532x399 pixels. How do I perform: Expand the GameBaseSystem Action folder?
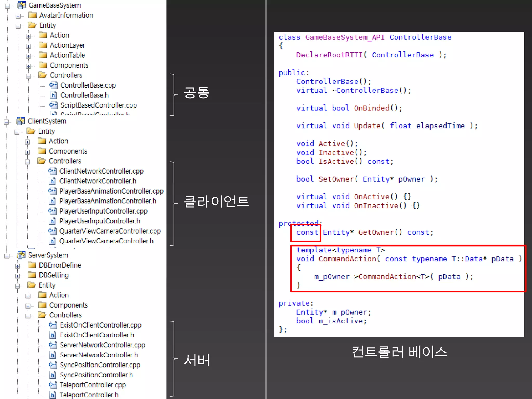[x=29, y=36]
